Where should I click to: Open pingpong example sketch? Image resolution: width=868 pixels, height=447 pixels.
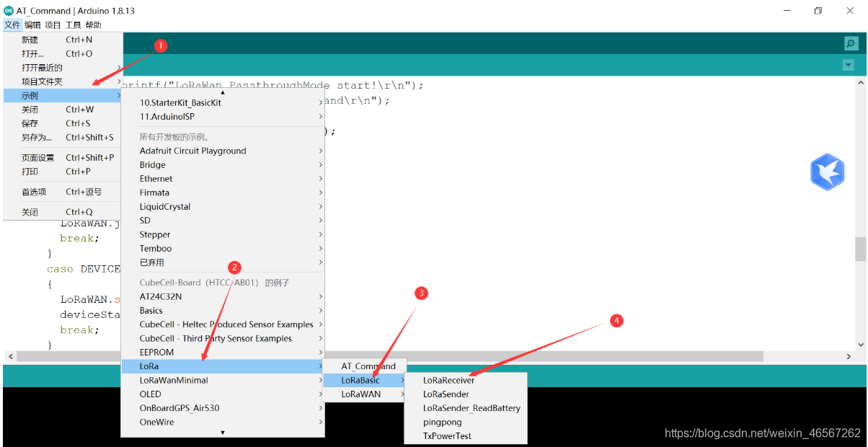pyautogui.click(x=466, y=422)
